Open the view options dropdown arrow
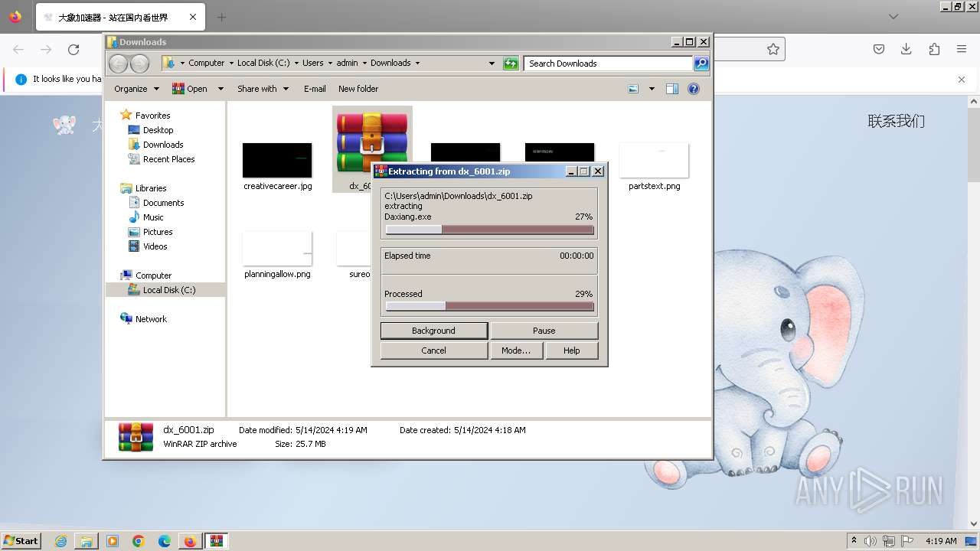 coord(652,89)
